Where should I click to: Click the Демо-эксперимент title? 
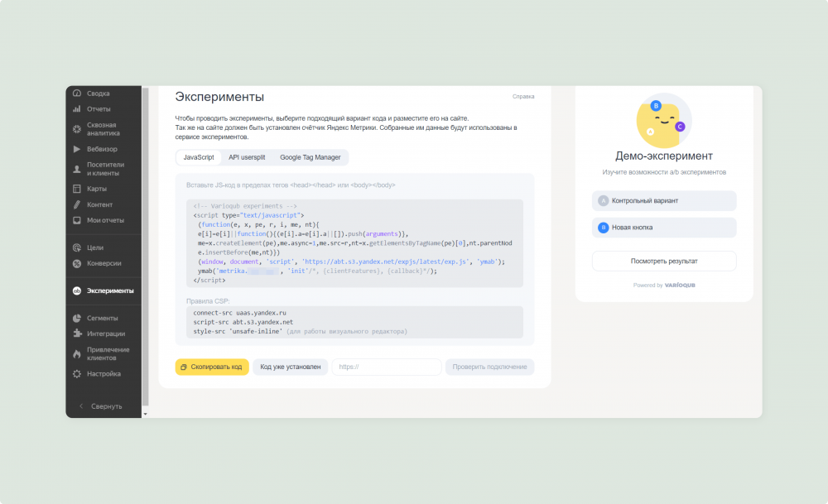pos(664,156)
